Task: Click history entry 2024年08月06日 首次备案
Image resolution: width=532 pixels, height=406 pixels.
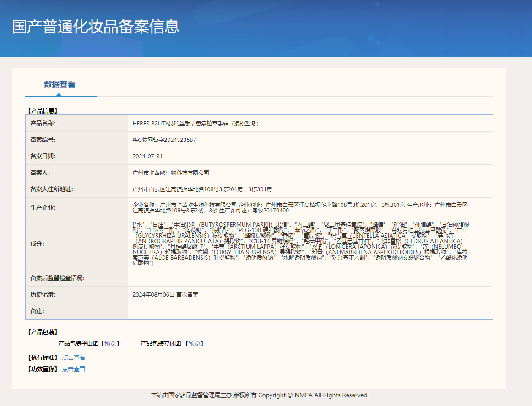Action: click(x=165, y=295)
